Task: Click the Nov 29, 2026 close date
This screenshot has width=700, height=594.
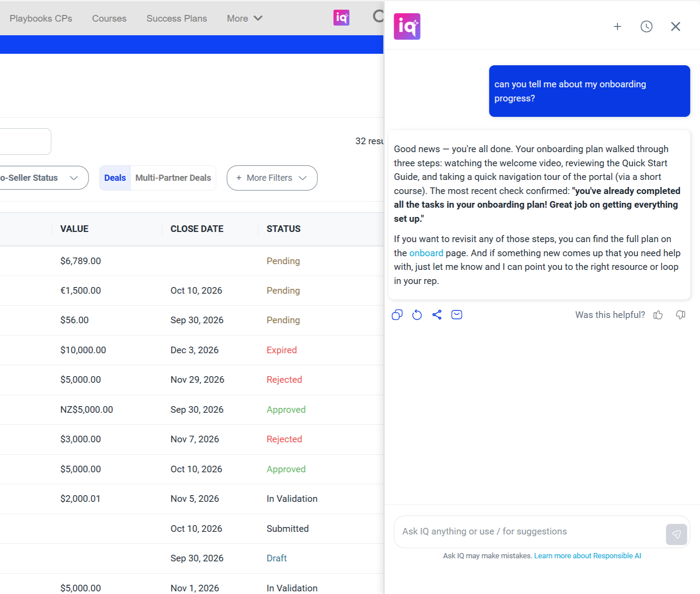Action: pos(197,380)
